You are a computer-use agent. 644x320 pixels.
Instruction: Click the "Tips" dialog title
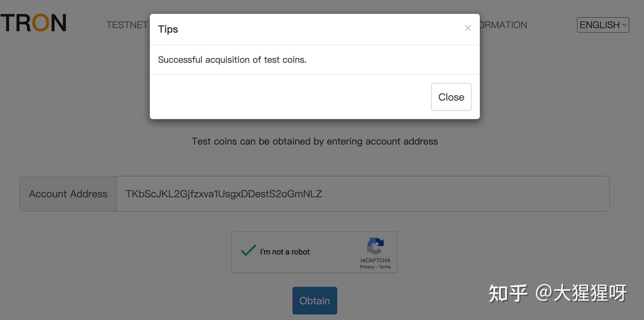[x=168, y=29]
